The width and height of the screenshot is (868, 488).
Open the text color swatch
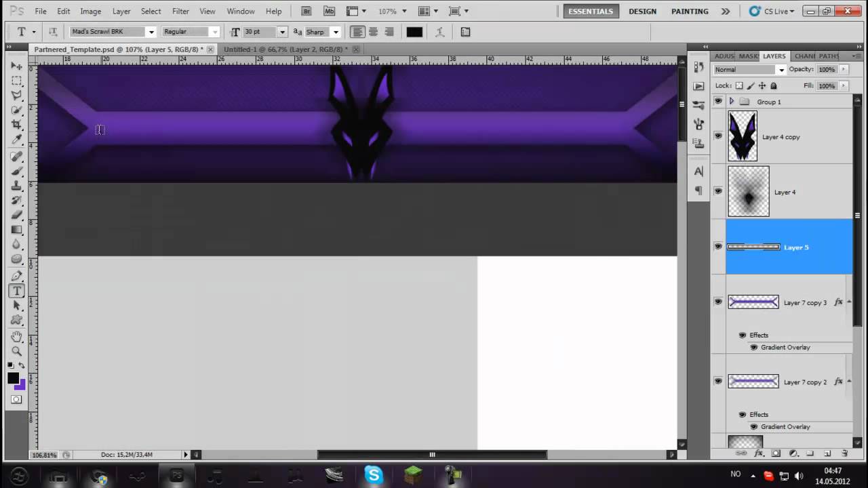(414, 32)
